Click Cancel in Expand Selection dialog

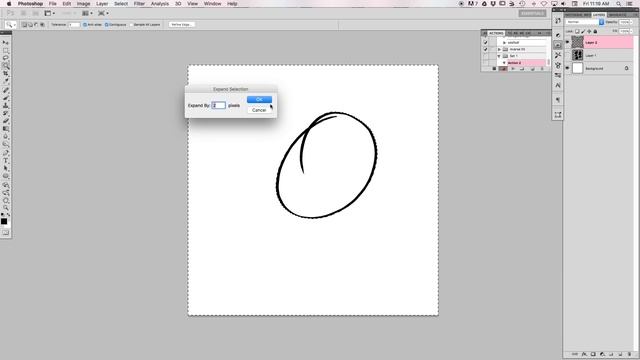pos(259,110)
